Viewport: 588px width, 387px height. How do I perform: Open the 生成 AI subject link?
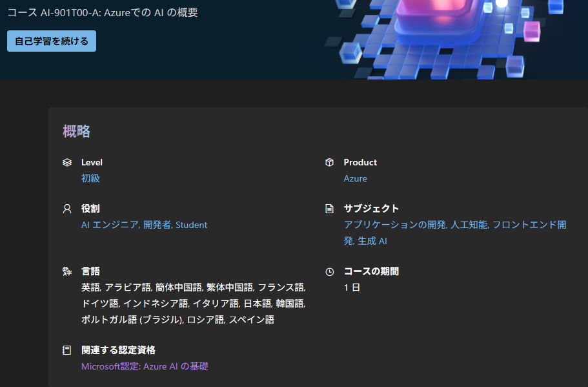pyautogui.click(x=372, y=241)
